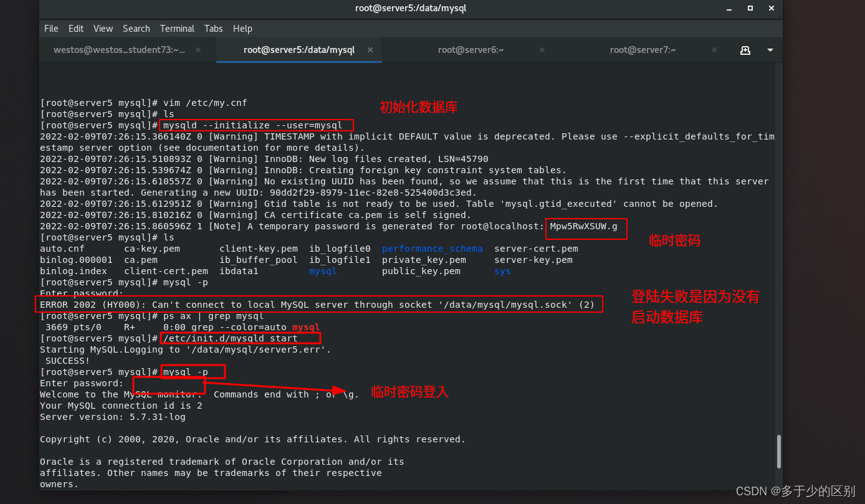The image size is (865, 504).
Task: Close the root@server5:/data/mysql tab
Action: (370, 50)
